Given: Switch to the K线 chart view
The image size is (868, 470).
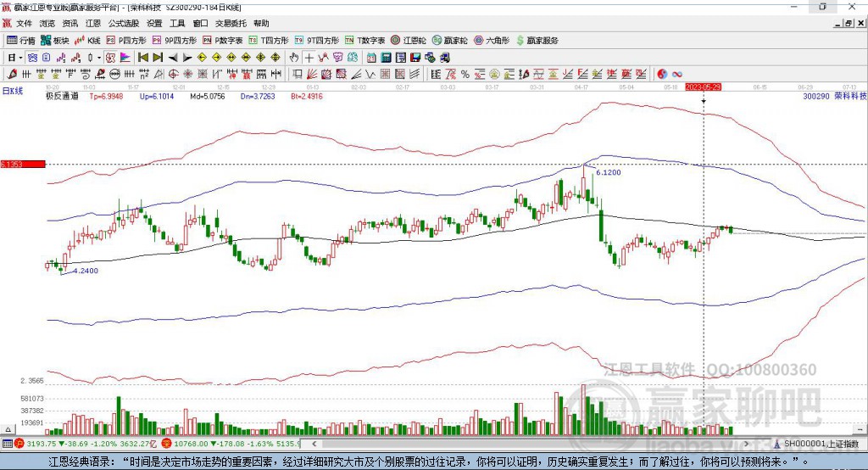Looking at the screenshot, I should tap(87, 41).
